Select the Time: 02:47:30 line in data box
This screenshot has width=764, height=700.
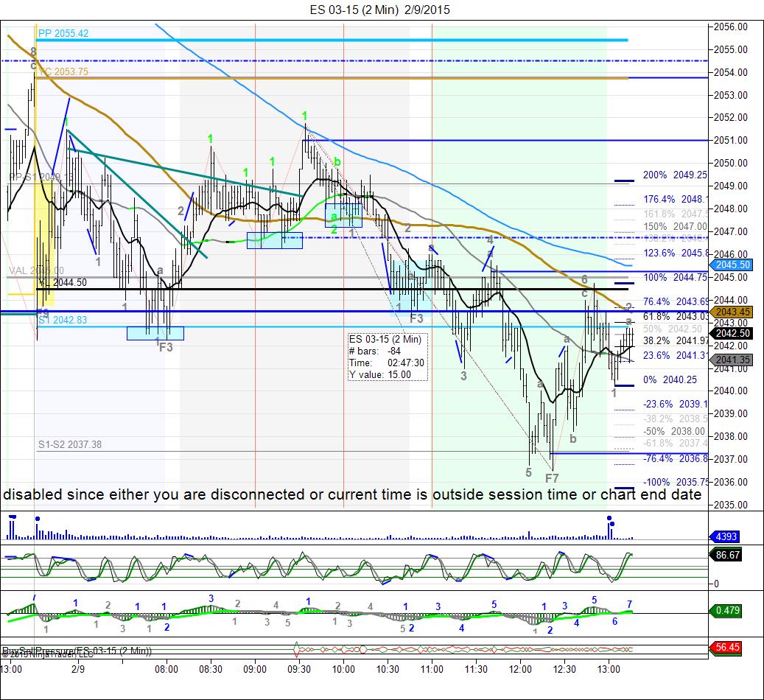(x=386, y=363)
